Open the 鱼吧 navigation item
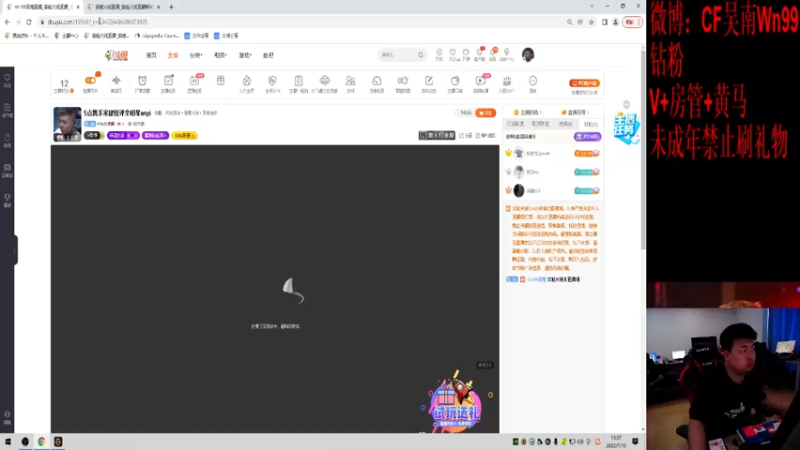The width and height of the screenshot is (800, 450). 268,55
